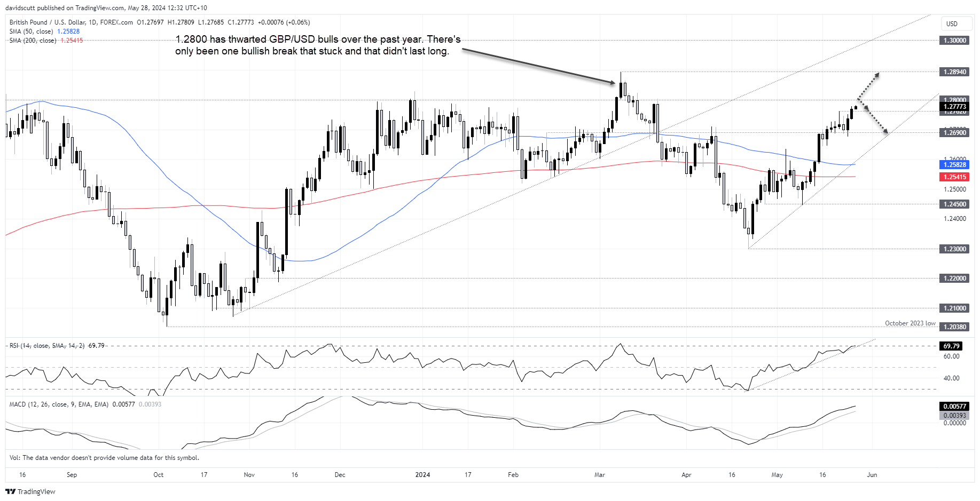
Task: Click the 2024 label on the time axis
Action: pyautogui.click(x=422, y=475)
